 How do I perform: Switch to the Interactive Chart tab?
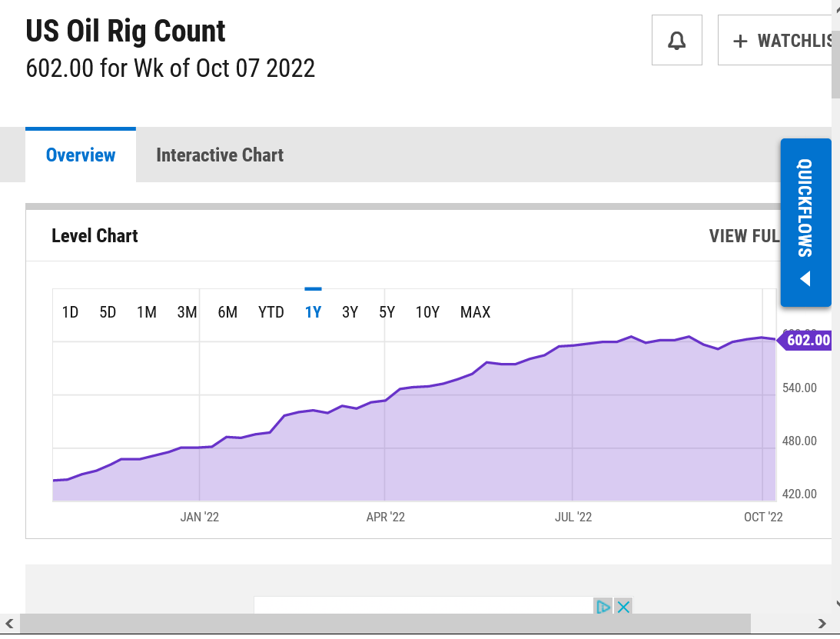pyautogui.click(x=220, y=155)
